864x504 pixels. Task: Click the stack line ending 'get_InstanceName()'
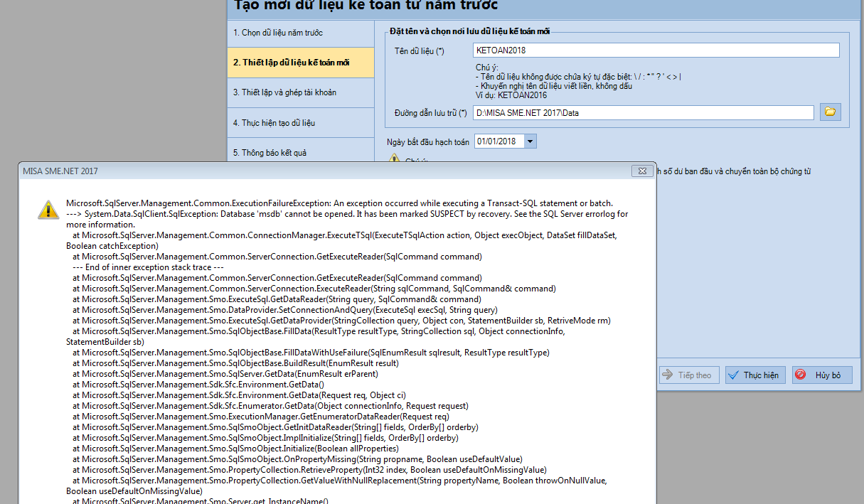pyautogui.click(x=201, y=501)
